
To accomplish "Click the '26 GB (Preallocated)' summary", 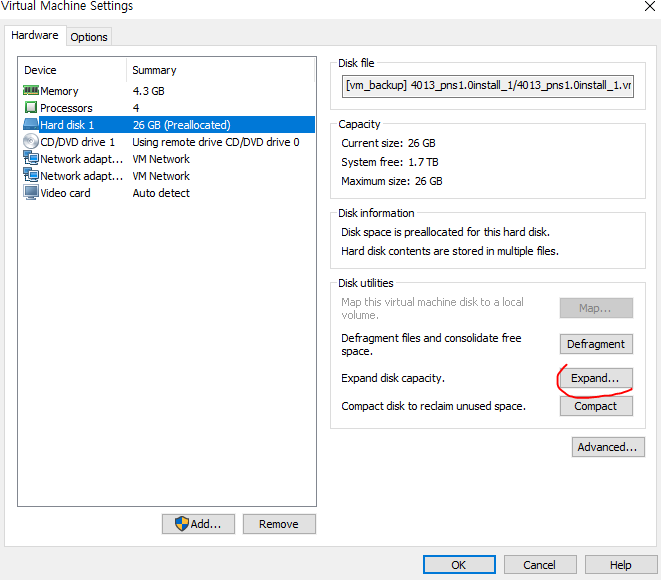I will point(182,125).
